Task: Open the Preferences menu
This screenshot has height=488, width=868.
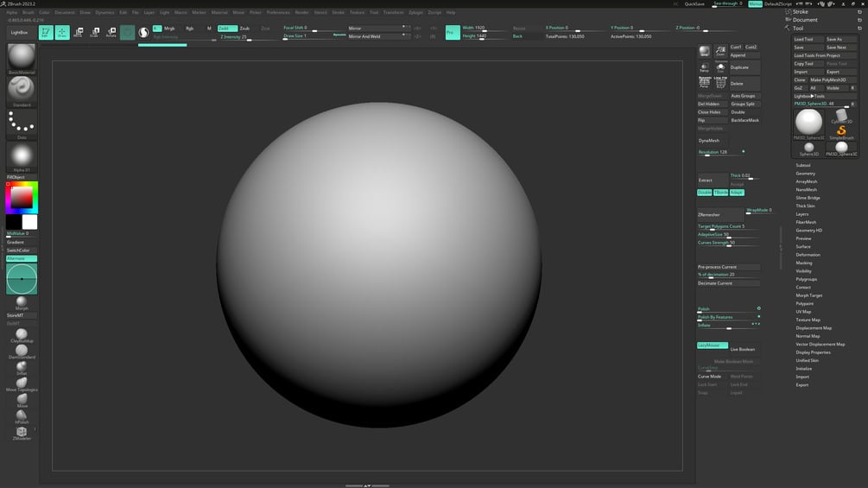Action: coord(278,12)
